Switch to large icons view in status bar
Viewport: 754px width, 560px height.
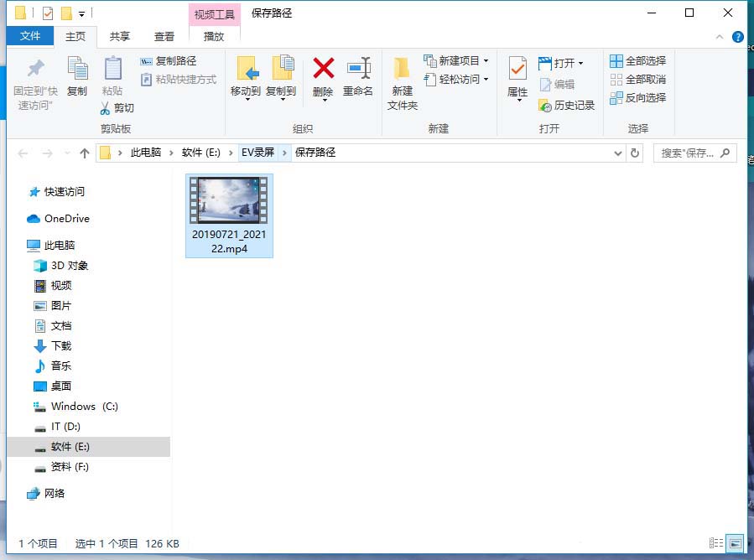734,543
